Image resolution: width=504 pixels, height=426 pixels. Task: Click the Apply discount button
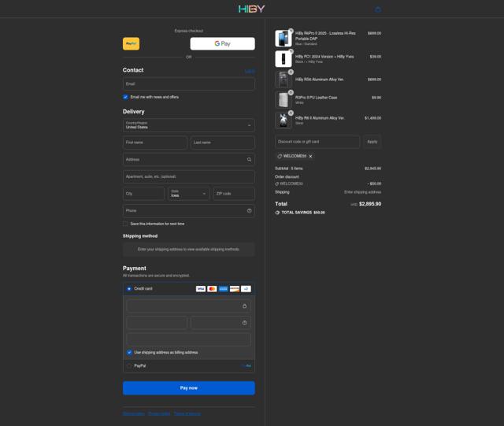pos(372,142)
